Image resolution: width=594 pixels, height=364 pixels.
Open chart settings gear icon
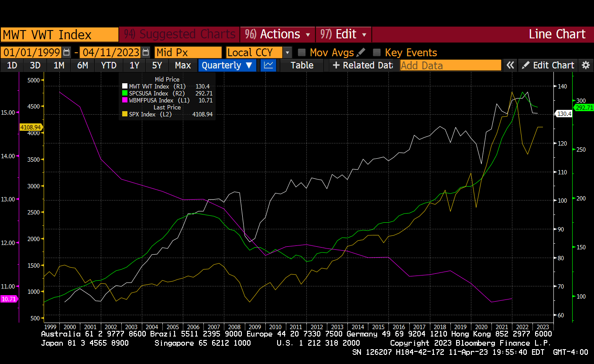(586, 65)
